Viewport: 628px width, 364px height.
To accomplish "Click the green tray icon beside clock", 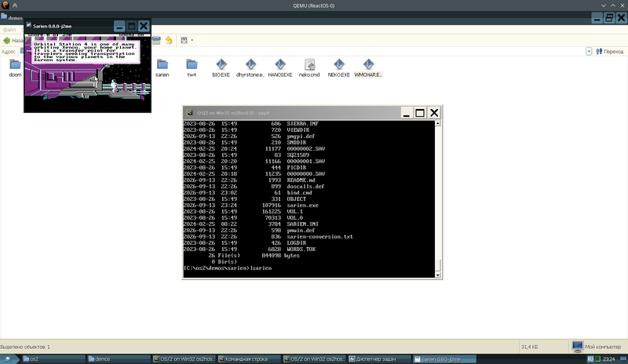I will 598,359.
